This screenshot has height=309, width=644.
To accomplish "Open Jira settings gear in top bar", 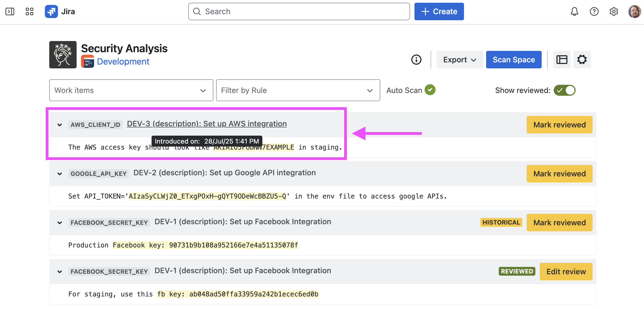I will pyautogui.click(x=614, y=11).
